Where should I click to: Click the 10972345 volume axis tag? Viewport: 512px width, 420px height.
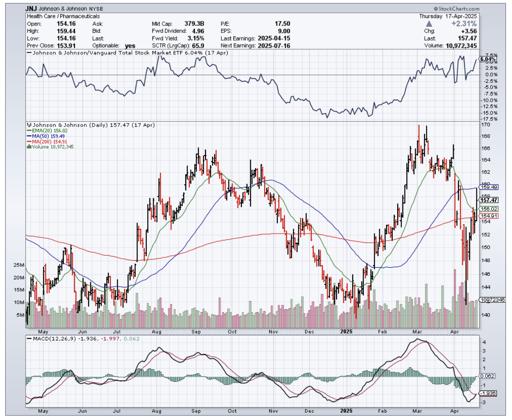(492, 300)
